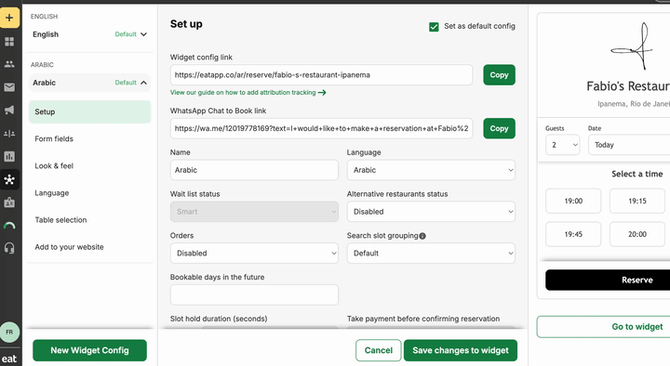Open the gift box icon in sidebar
670x366 pixels.
pos(9,202)
